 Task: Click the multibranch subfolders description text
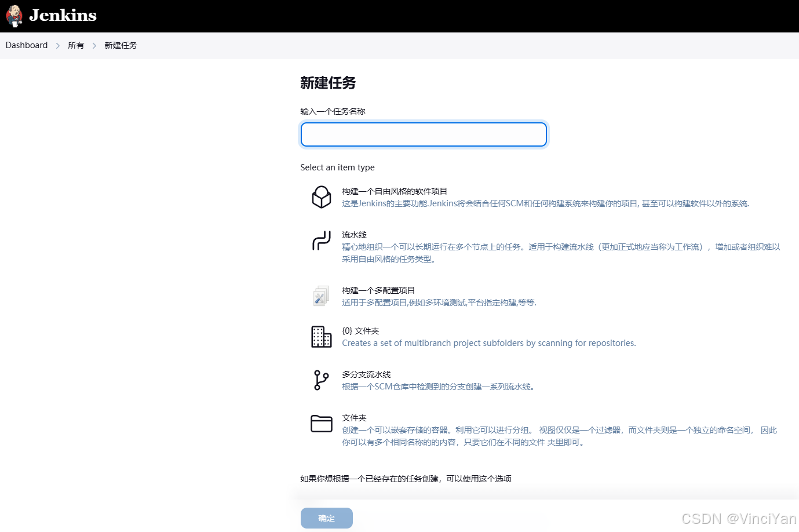tap(489, 343)
